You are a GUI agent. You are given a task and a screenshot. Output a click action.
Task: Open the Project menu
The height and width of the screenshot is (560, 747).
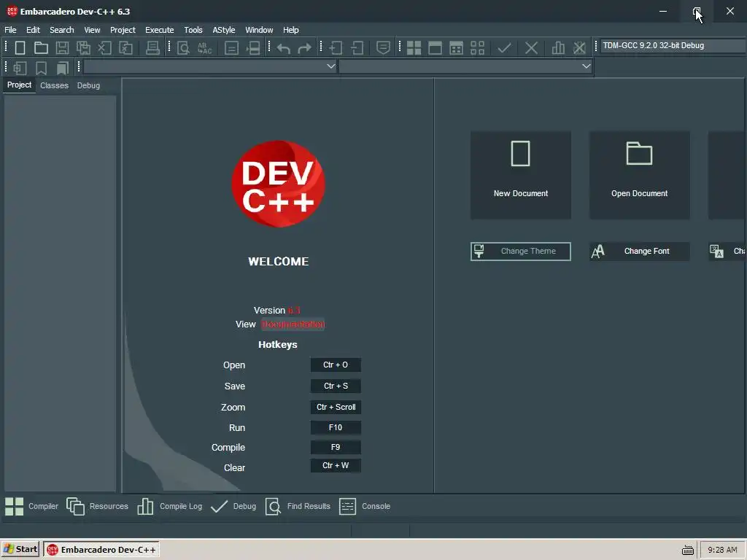[123, 29]
